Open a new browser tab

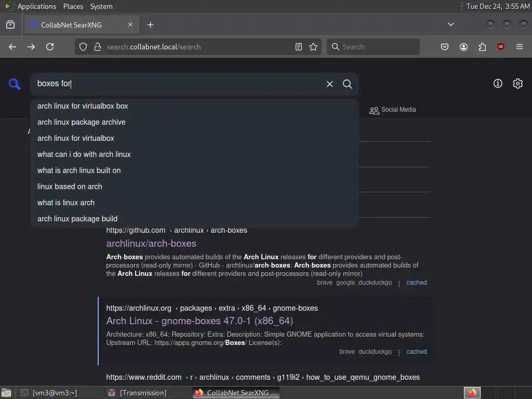pos(151,25)
